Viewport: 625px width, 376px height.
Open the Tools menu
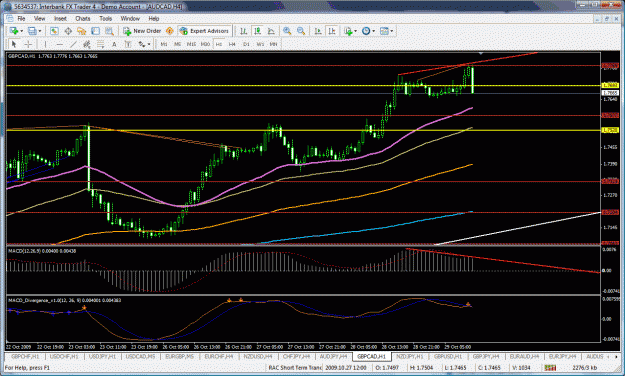(x=106, y=18)
